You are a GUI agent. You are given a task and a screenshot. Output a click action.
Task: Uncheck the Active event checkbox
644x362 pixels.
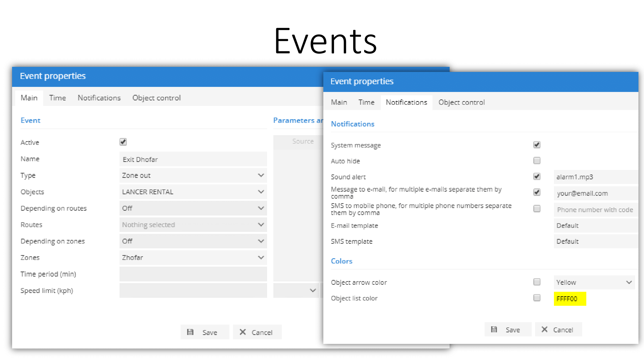point(123,142)
